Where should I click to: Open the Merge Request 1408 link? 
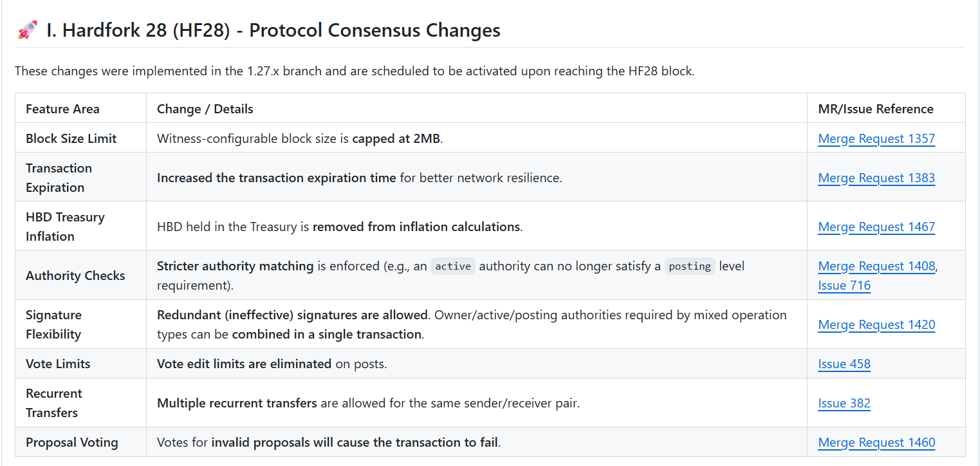[x=876, y=266]
